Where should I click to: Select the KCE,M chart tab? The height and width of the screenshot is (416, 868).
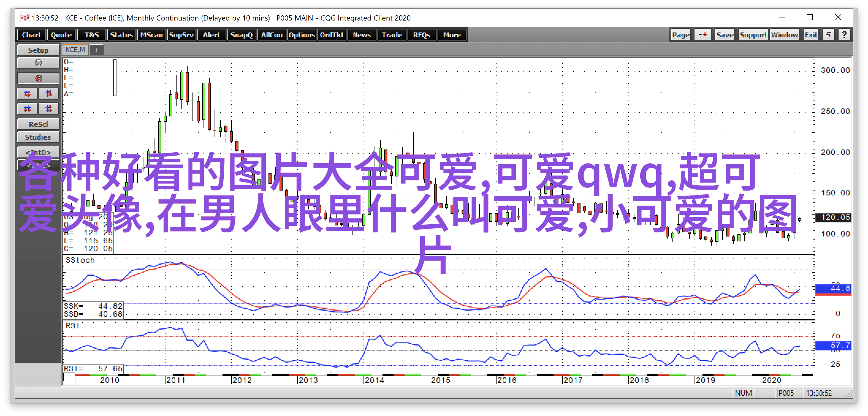[x=75, y=50]
